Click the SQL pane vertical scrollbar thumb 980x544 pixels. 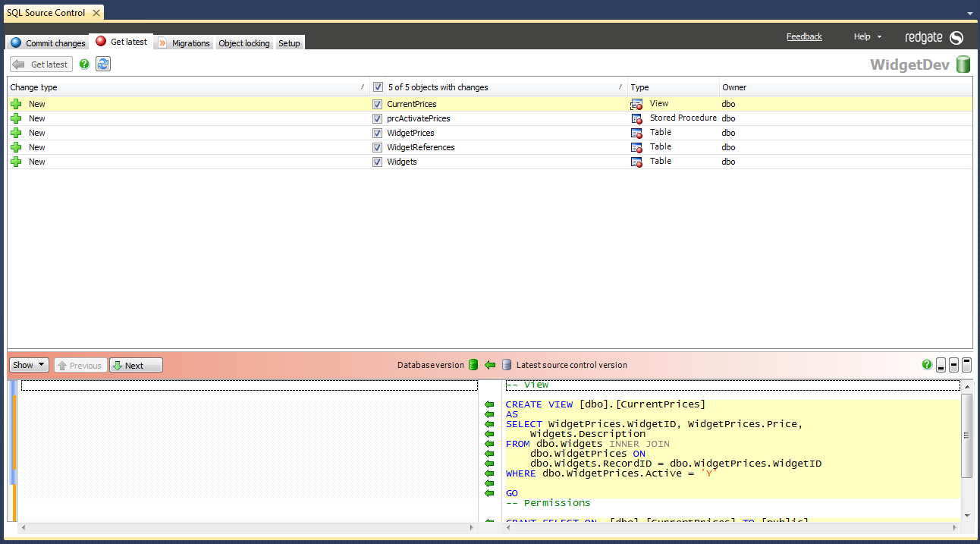click(x=966, y=436)
